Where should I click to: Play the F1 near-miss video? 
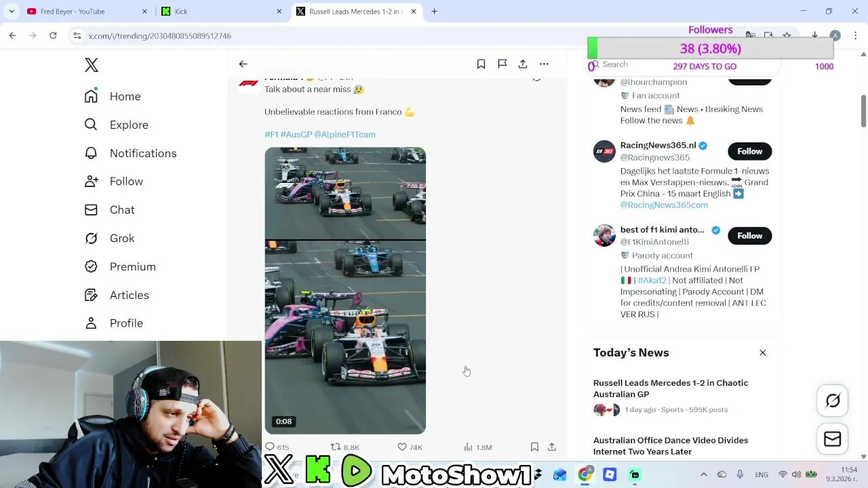345,290
